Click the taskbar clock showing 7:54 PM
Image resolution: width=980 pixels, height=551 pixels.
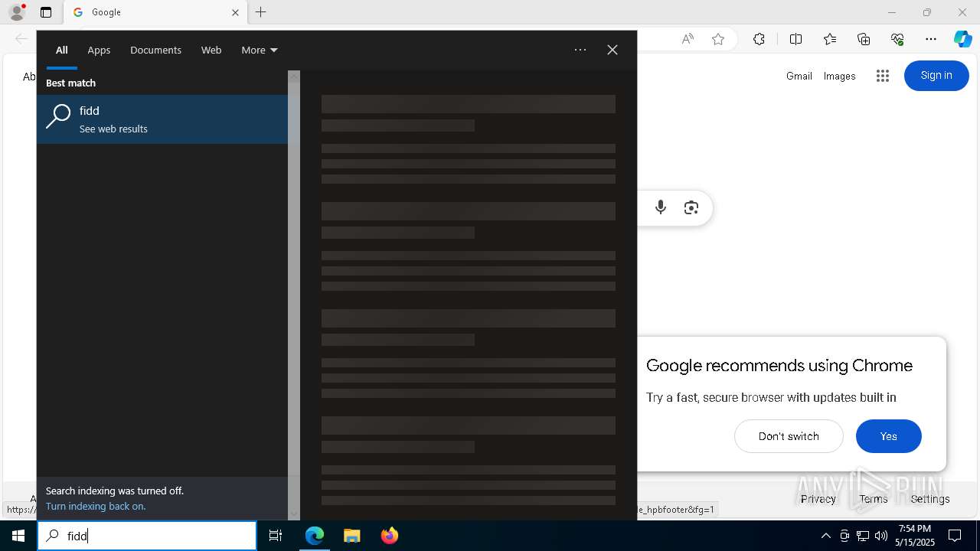pos(915,536)
